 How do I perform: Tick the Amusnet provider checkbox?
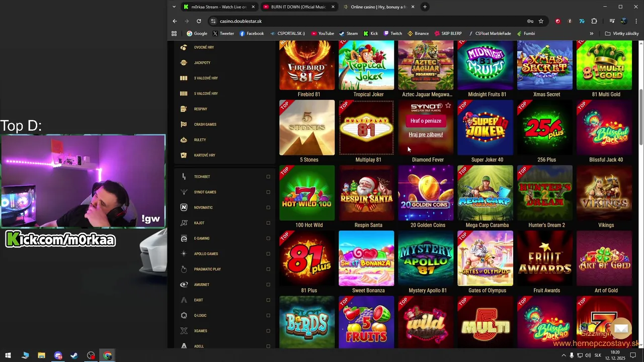click(x=268, y=285)
